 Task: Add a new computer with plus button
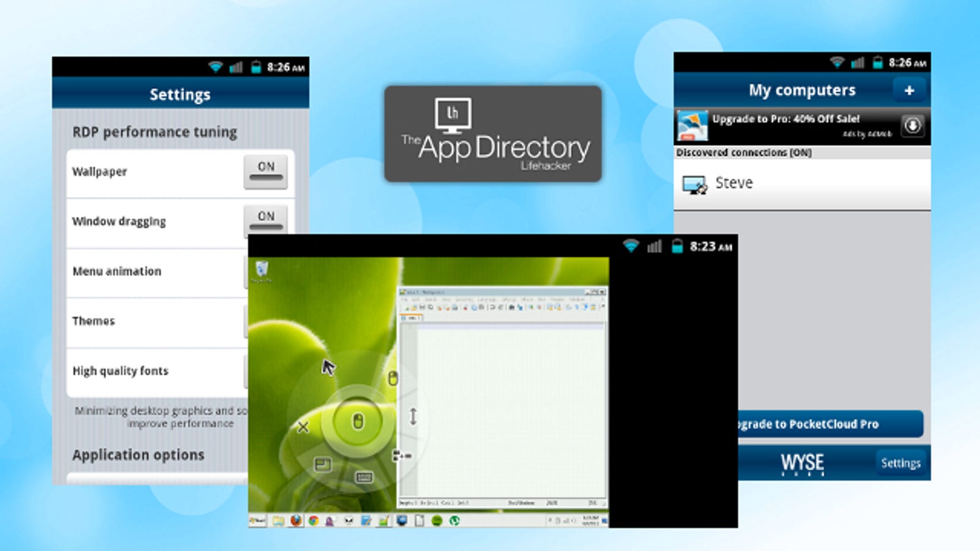click(909, 91)
